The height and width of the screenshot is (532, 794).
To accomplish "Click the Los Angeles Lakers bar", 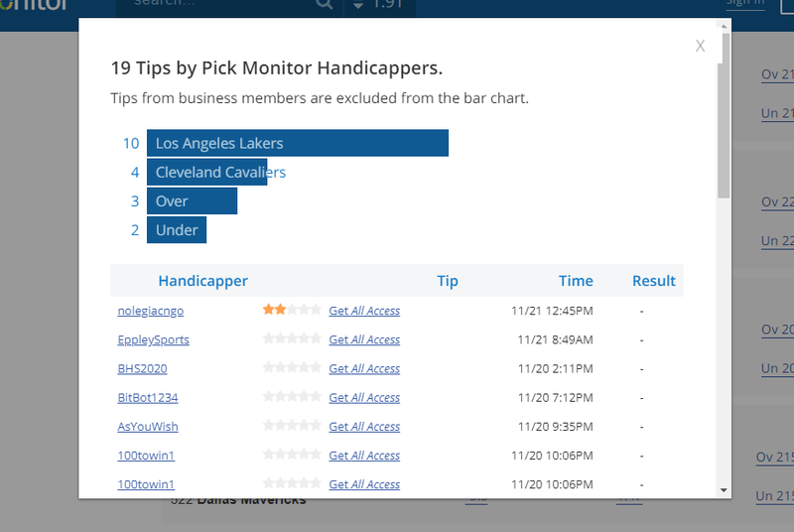I will click(298, 143).
